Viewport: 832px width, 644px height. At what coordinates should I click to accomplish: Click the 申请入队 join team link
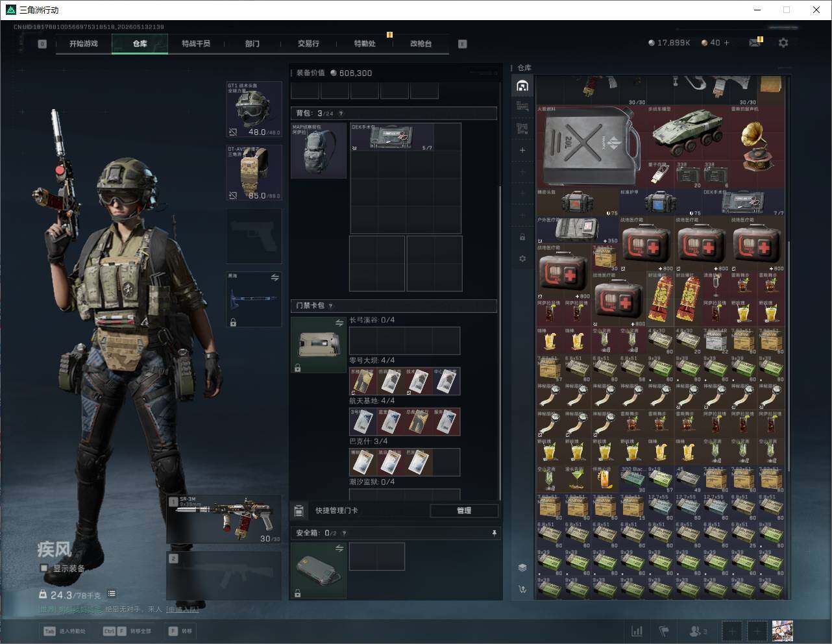pos(182,610)
